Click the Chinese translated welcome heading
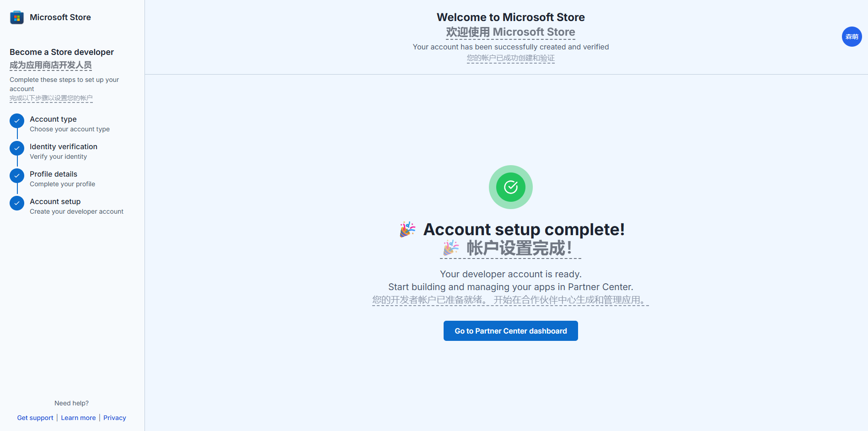868x431 pixels. tap(510, 32)
